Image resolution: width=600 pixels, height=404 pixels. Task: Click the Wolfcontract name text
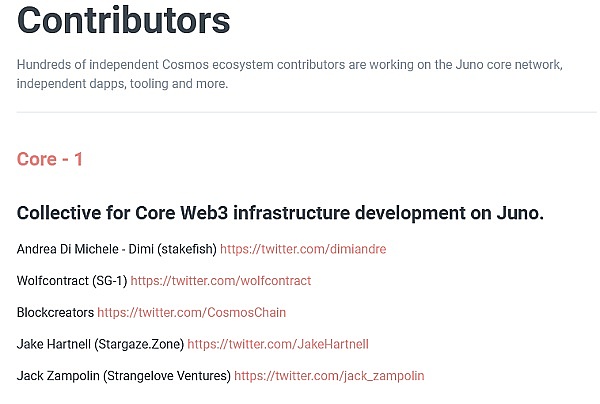[53, 281]
